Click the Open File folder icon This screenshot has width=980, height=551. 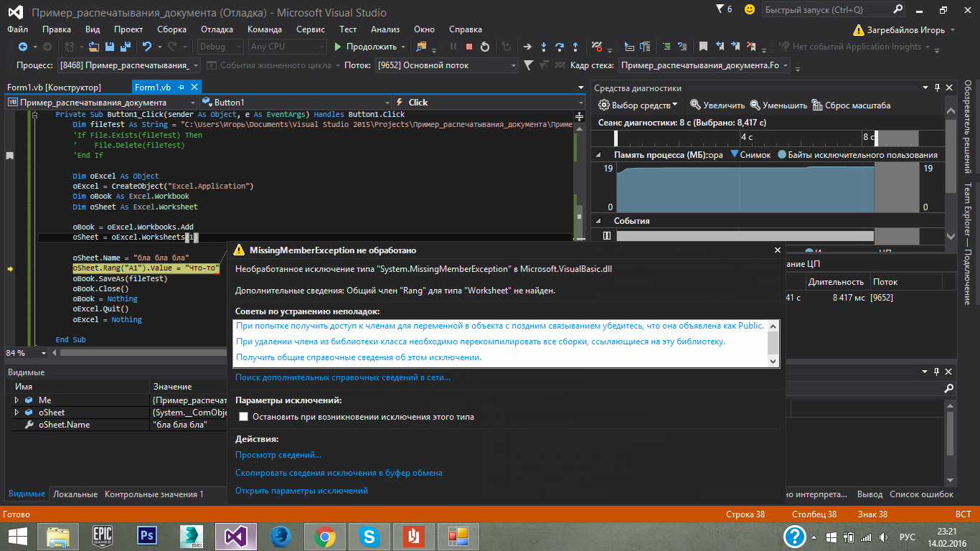click(x=93, y=47)
